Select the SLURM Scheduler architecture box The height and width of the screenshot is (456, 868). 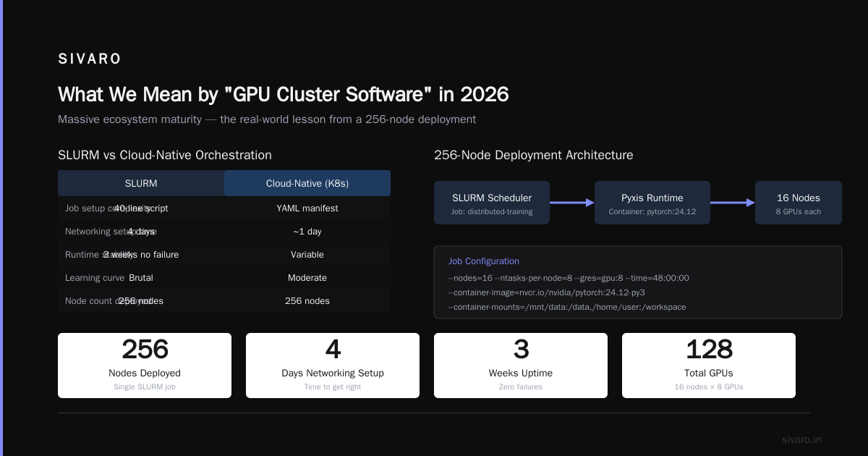coord(492,203)
